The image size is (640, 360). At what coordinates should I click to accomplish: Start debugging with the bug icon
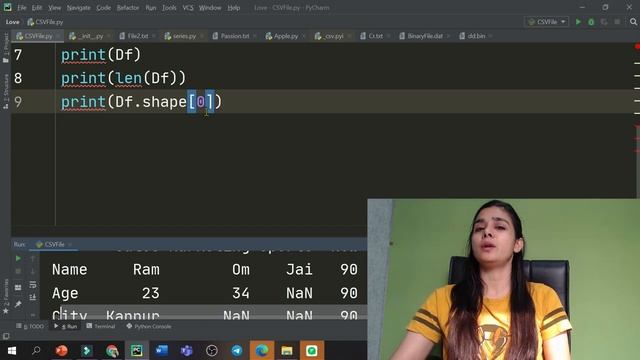click(x=591, y=22)
